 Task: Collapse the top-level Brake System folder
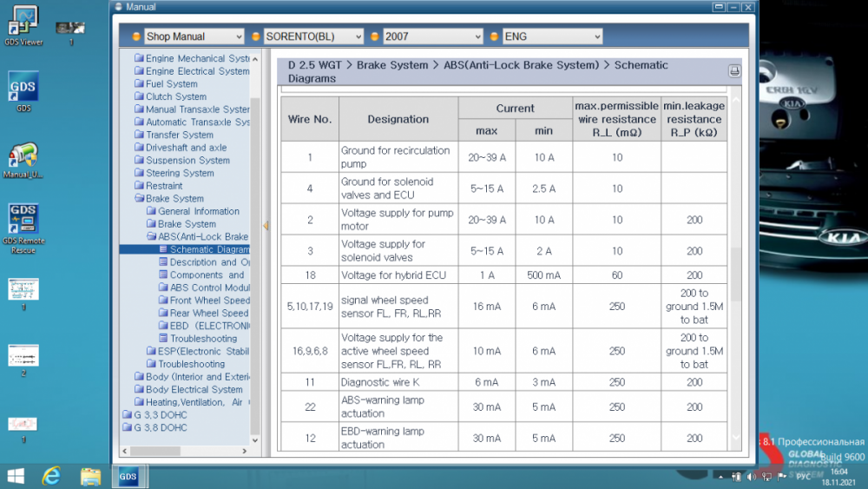coord(169,198)
